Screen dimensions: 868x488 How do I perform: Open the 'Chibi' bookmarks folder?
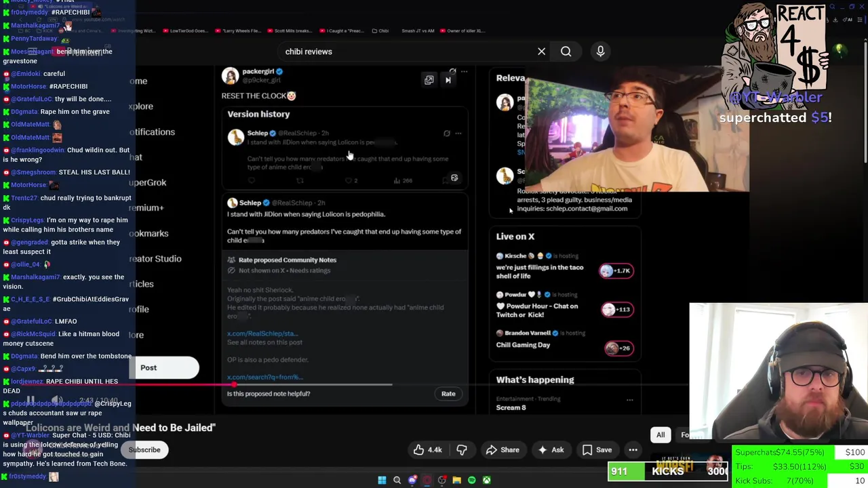pos(380,30)
